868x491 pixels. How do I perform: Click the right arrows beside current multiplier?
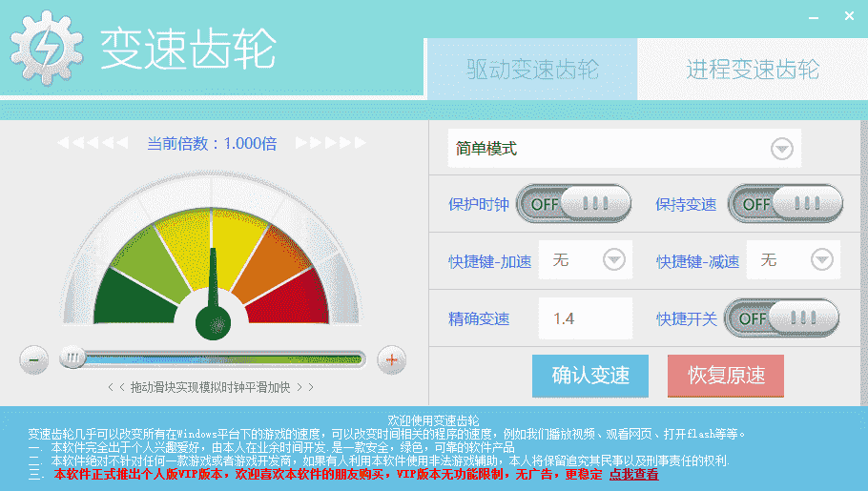[x=331, y=143]
